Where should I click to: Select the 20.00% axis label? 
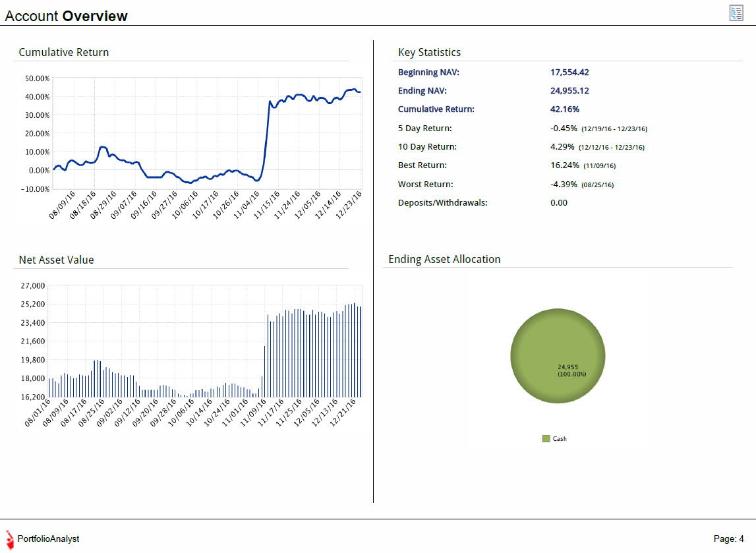[x=37, y=134]
